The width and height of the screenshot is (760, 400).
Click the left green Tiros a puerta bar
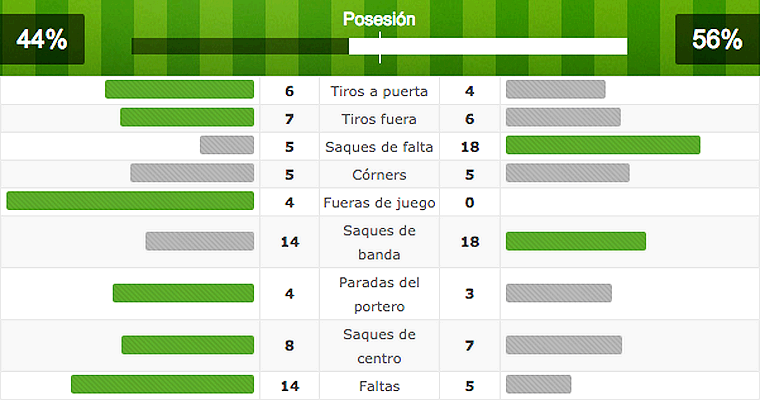click(179, 90)
